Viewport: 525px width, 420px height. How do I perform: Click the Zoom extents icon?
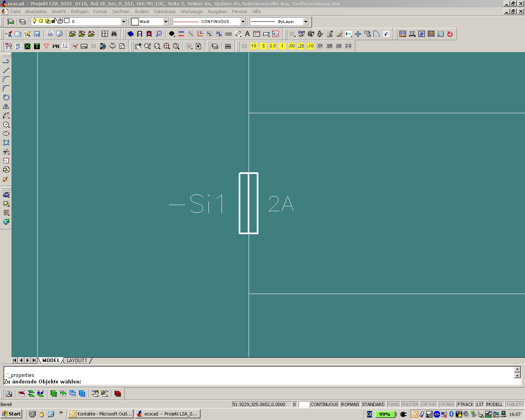pyautogui.click(x=167, y=46)
